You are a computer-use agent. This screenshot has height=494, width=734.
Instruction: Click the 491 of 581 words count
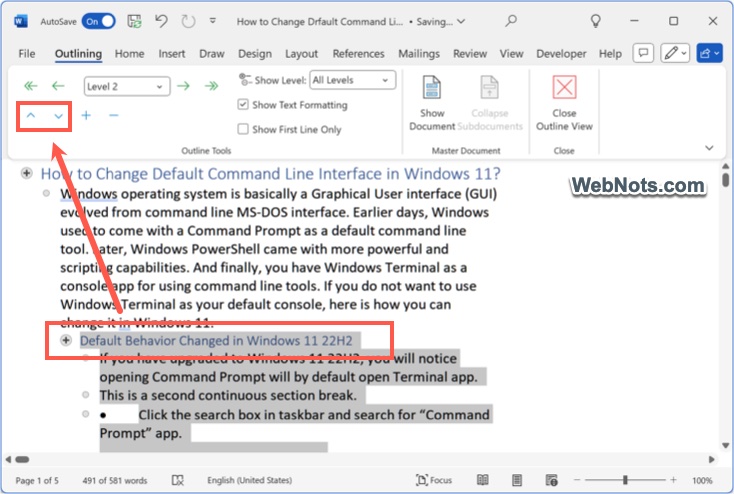[x=115, y=480]
